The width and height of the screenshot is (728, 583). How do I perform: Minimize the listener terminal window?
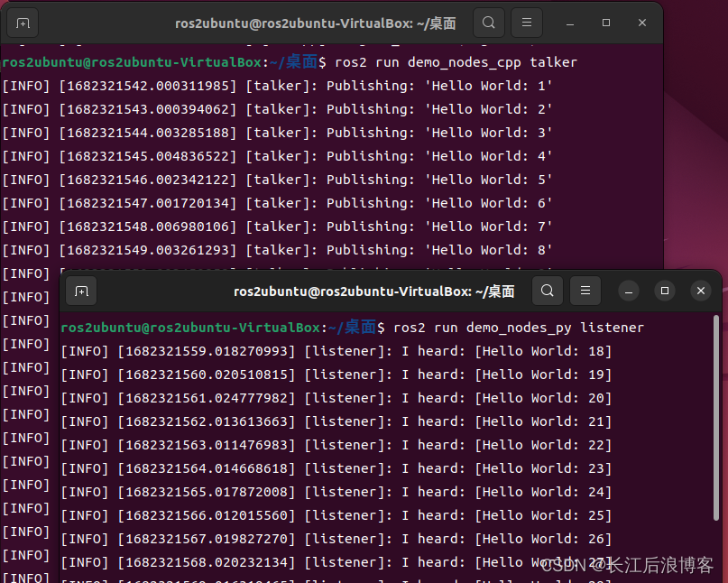(x=629, y=291)
